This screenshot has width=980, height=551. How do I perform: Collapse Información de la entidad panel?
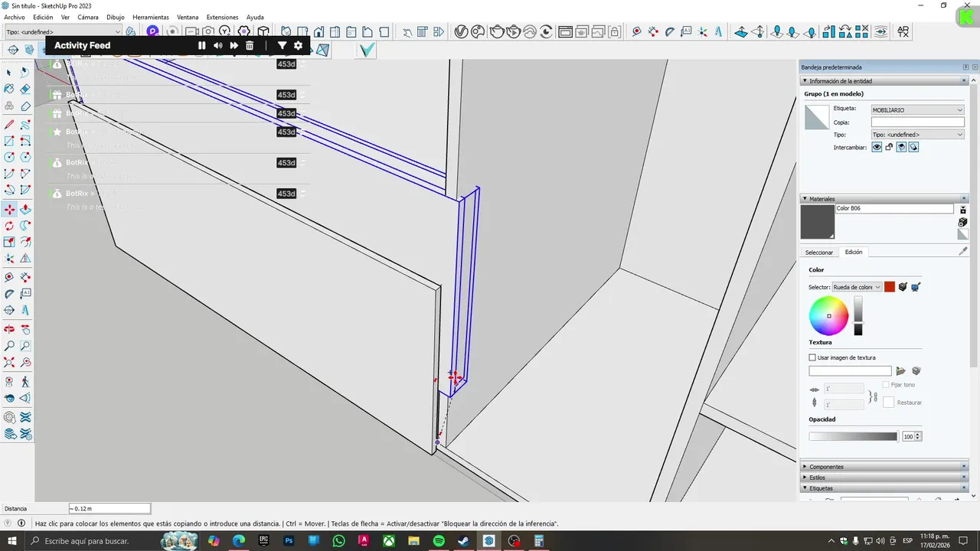click(x=805, y=81)
